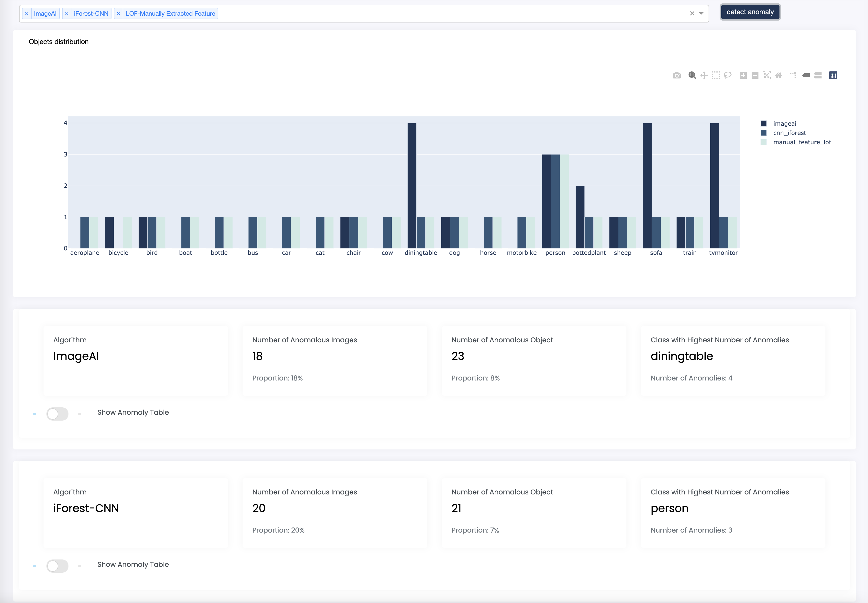Download plot as PNG camera icon
Viewport: 868px width, 603px height.
point(677,76)
